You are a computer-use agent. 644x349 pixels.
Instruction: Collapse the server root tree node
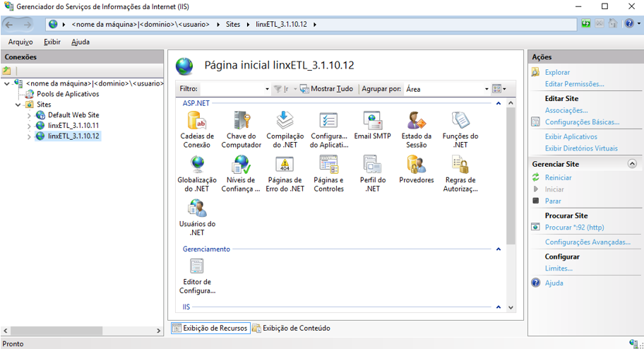point(7,84)
